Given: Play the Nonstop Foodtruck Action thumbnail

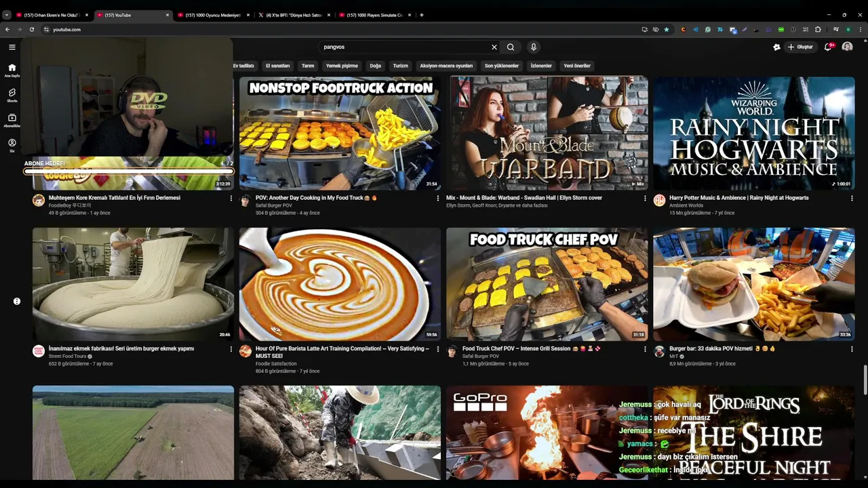Looking at the screenshot, I should point(340,133).
